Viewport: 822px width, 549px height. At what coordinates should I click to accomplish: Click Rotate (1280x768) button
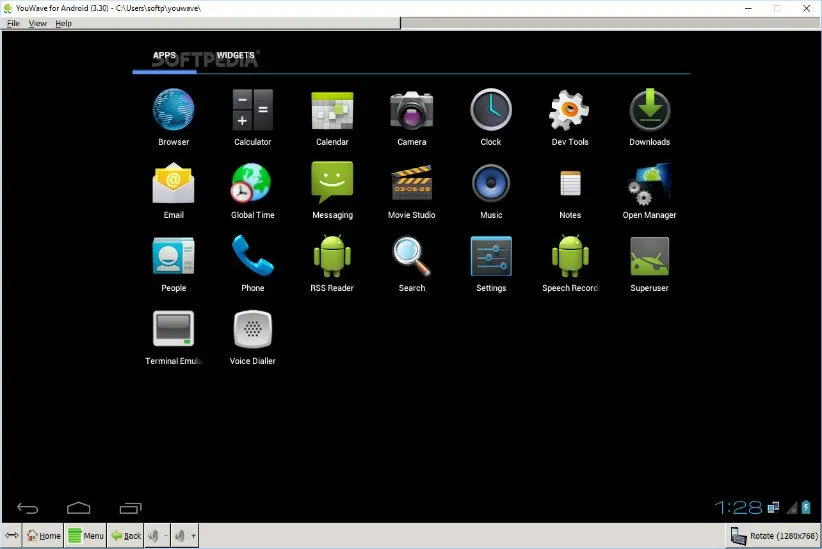coord(772,536)
